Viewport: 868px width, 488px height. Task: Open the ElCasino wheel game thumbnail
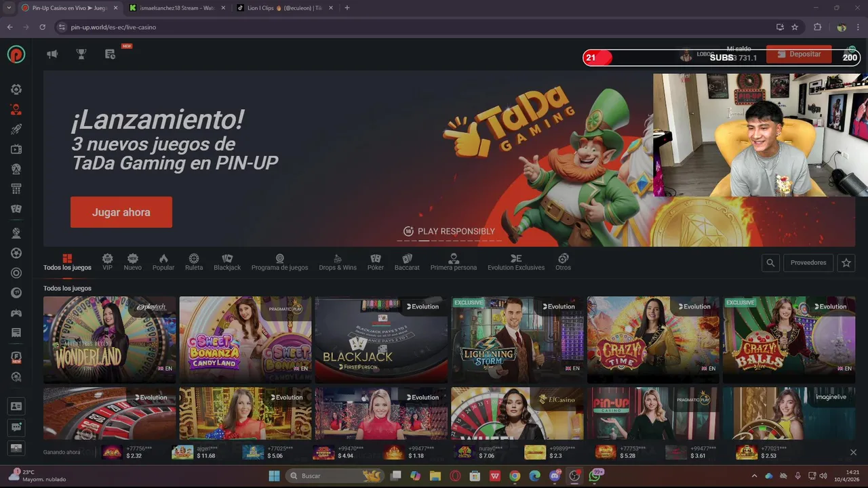(x=517, y=413)
